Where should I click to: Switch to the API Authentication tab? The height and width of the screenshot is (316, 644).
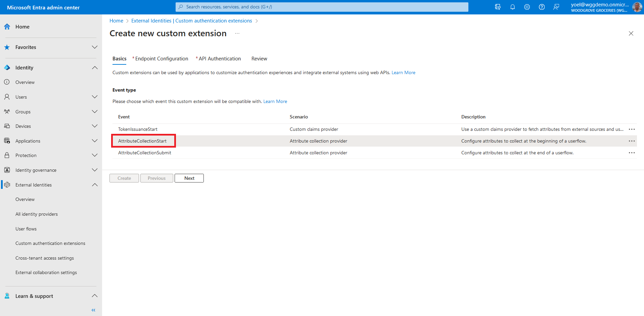tap(220, 59)
